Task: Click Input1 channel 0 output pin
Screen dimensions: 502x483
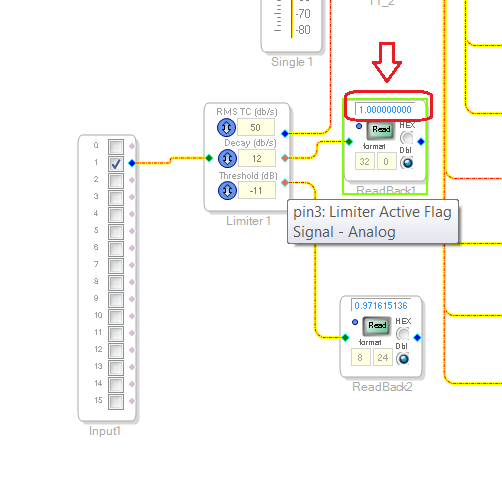Action: [132, 146]
